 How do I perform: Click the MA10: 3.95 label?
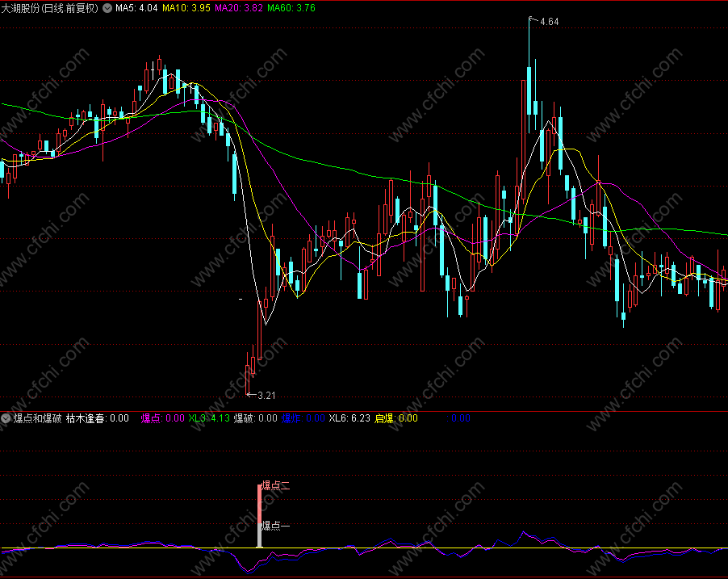(186, 8)
